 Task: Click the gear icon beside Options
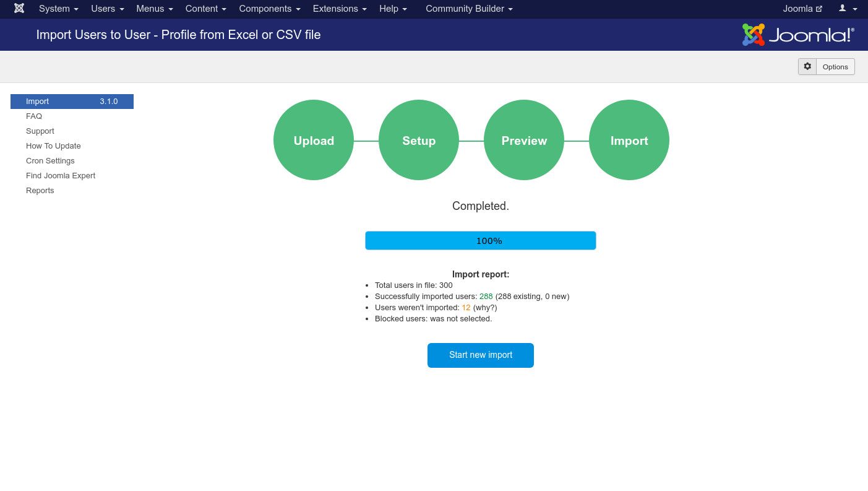tap(807, 66)
